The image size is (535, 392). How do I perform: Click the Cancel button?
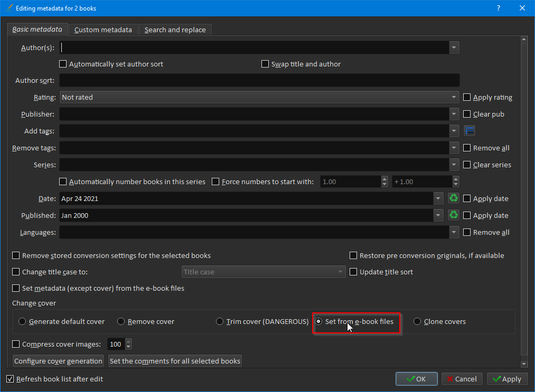(x=462, y=379)
